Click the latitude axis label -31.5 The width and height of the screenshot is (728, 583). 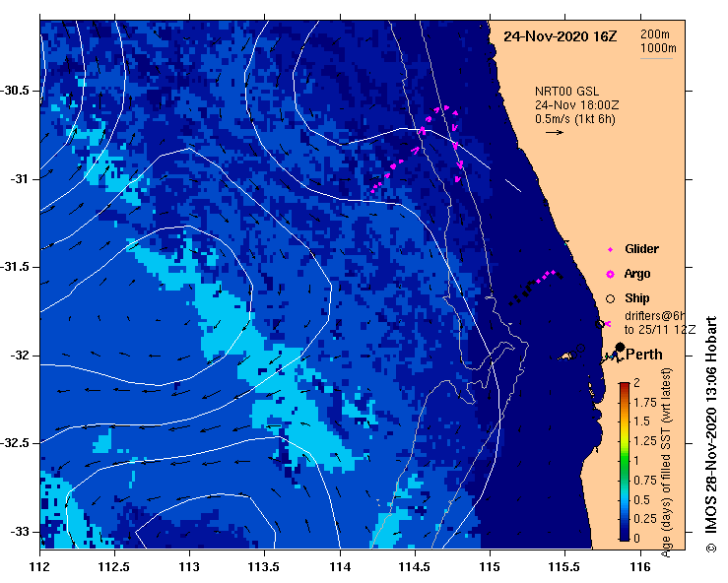[x=15, y=267]
